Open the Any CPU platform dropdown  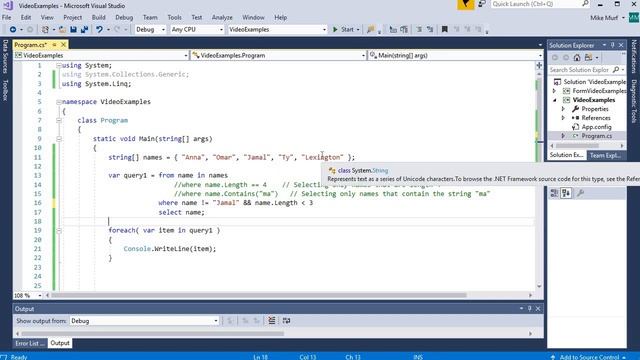coord(197,29)
